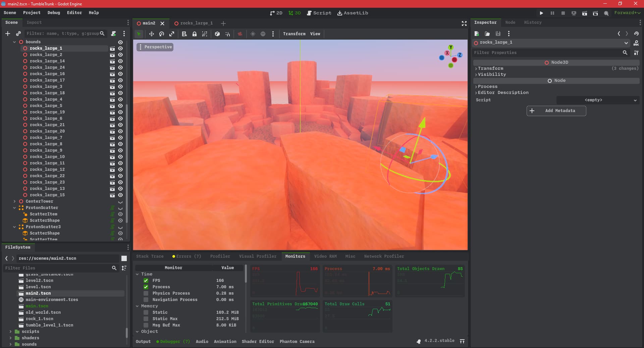Open the Debug menu
Image resolution: width=644 pixels, height=348 pixels.
[54, 13]
